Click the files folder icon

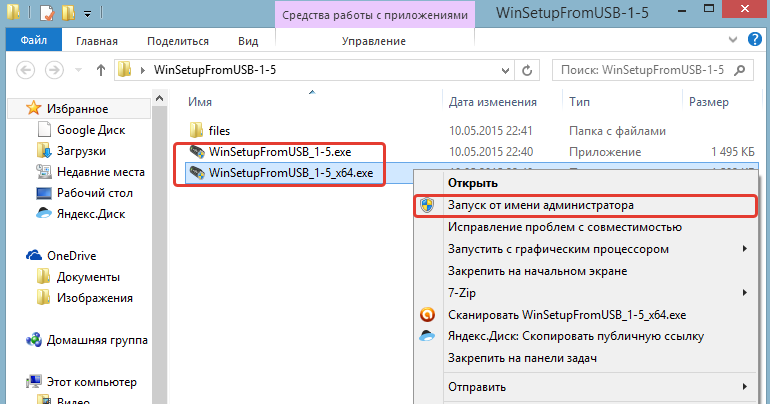click(196, 130)
